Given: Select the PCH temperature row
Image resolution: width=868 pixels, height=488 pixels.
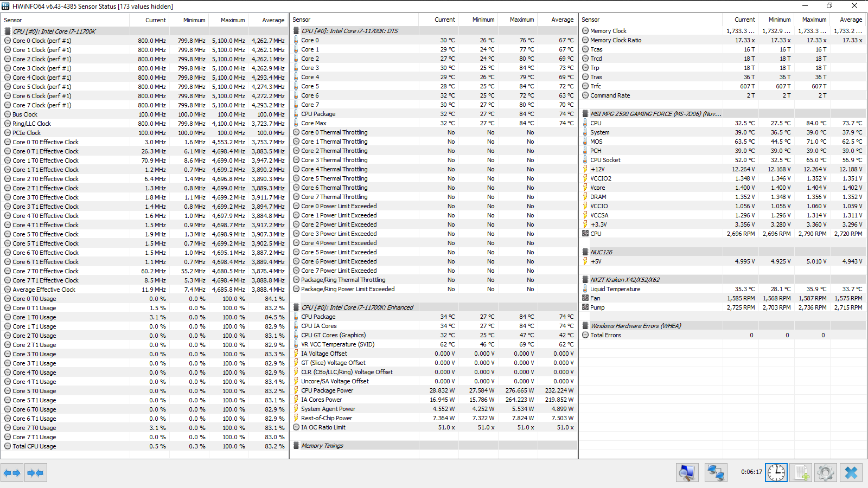Looking at the screenshot, I should click(723, 151).
